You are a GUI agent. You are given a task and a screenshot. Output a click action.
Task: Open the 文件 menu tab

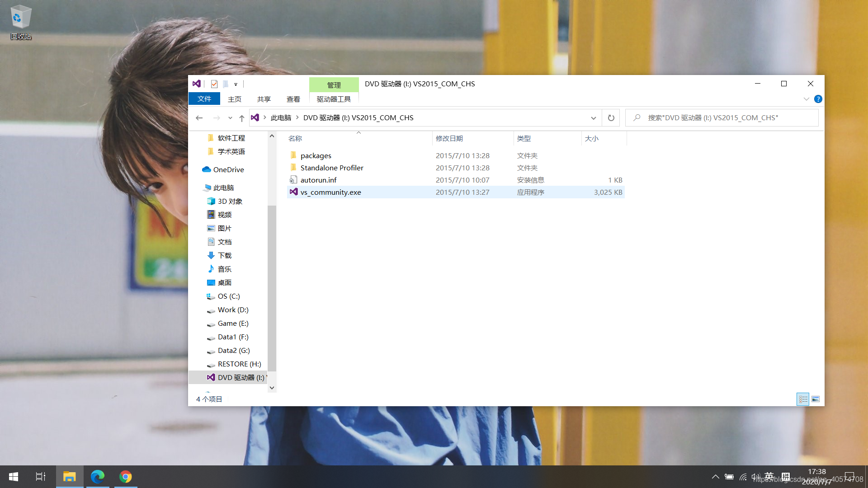[204, 99]
